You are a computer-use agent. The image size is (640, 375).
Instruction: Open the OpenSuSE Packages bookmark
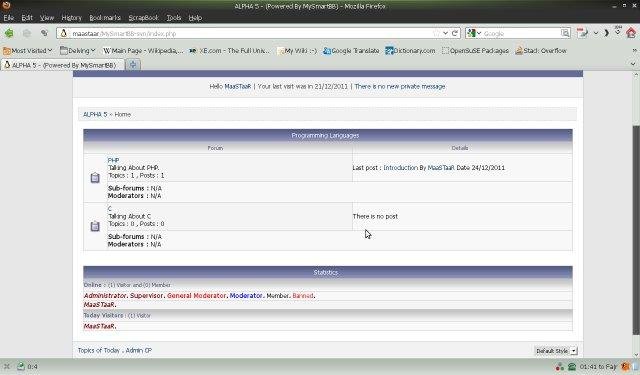[x=476, y=51]
